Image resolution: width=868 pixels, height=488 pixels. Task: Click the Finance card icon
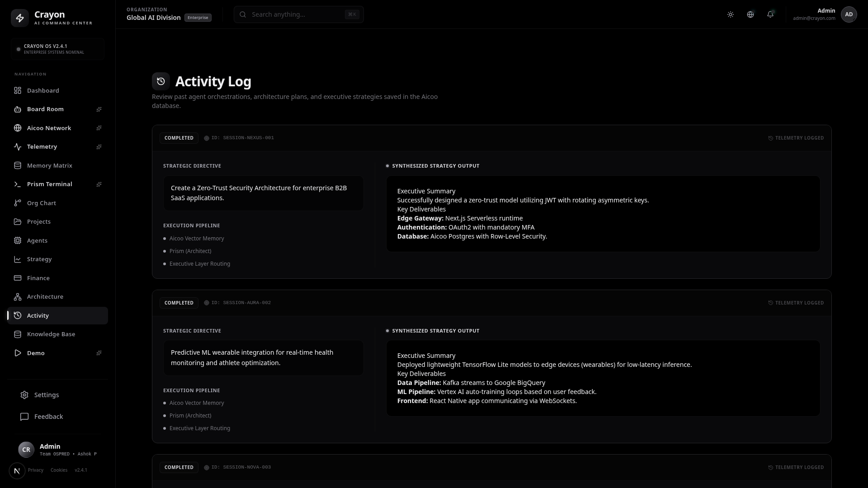[18, 278]
